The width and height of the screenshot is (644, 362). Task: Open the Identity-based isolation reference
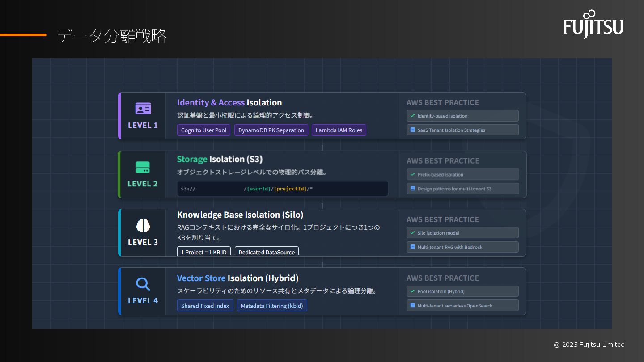[x=462, y=116]
